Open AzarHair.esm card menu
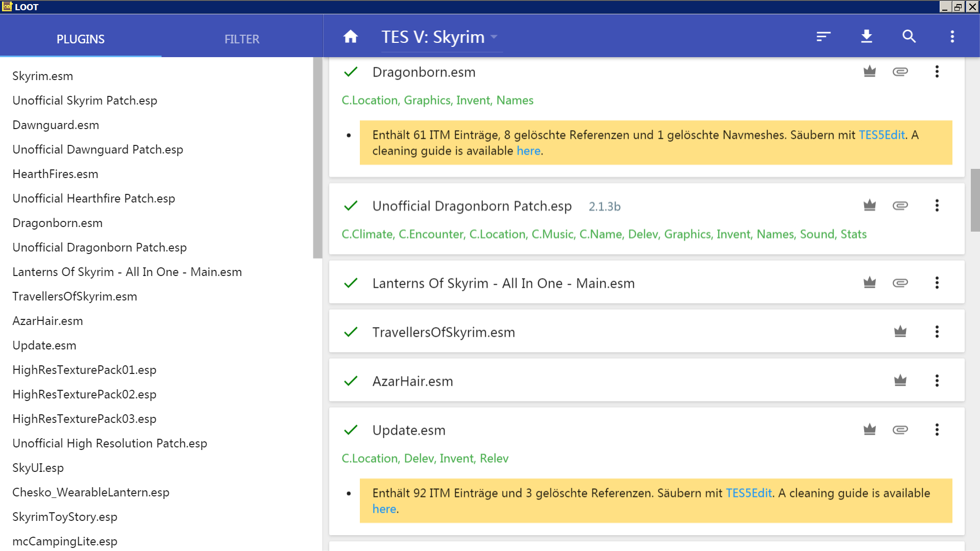This screenshot has width=980, height=551. tap(937, 381)
